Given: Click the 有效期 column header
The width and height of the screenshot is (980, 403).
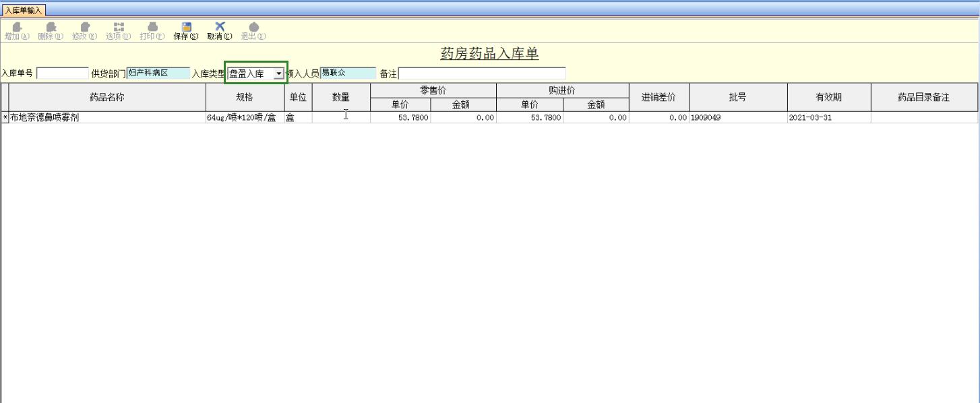Looking at the screenshot, I should click(x=829, y=97).
